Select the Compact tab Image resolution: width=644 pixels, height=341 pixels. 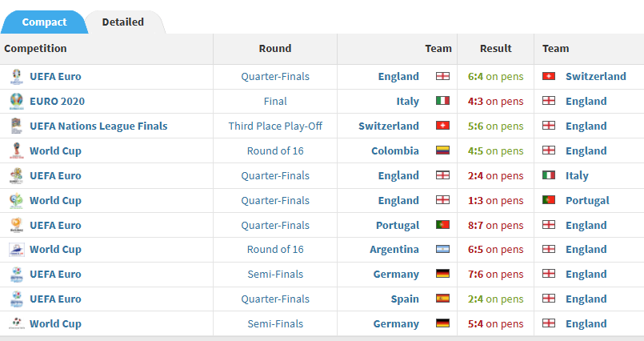click(x=44, y=22)
